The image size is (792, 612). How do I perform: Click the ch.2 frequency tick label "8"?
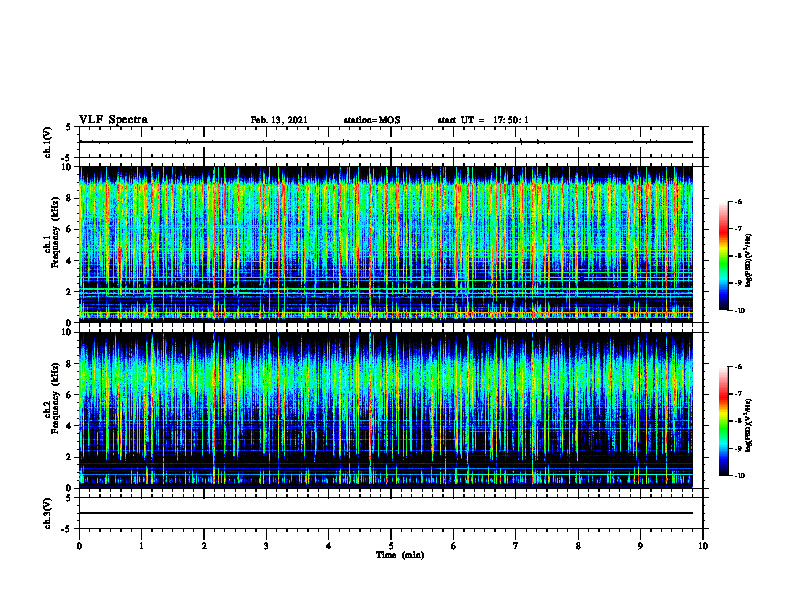pos(70,364)
